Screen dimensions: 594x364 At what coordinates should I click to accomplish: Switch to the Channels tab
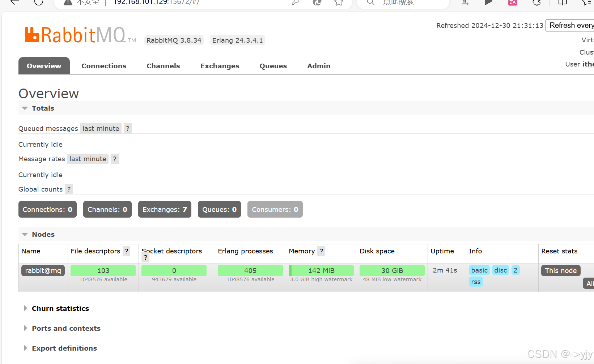pyautogui.click(x=163, y=66)
